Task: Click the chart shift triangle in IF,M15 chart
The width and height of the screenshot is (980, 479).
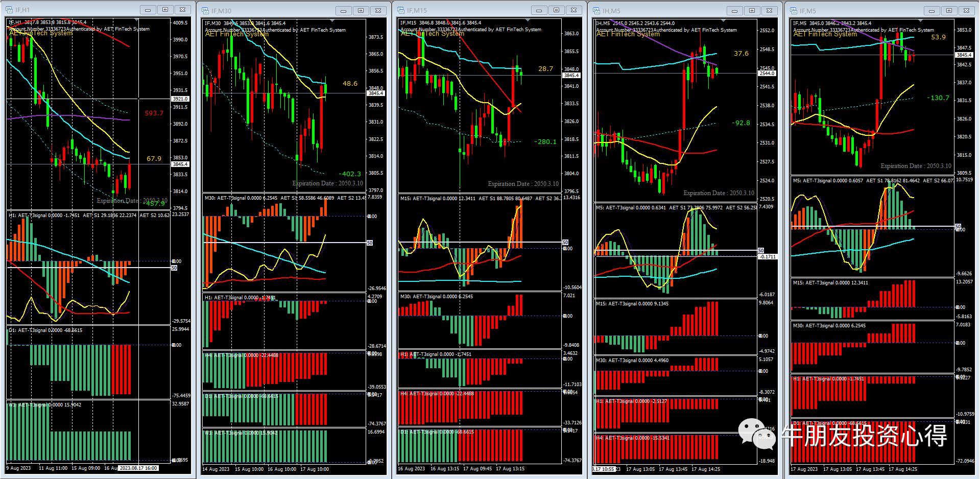Action: pyautogui.click(x=528, y=20)
